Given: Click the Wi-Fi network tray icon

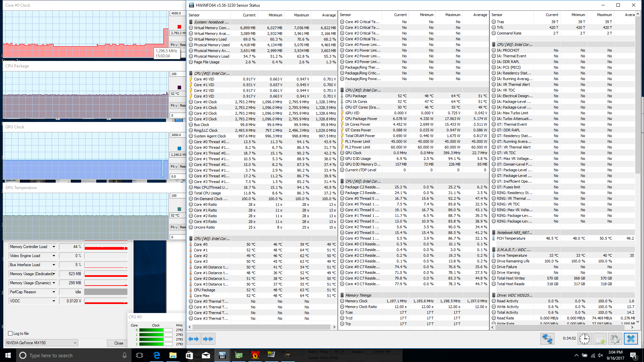Looking at the screenshot, I should (593, 355).
